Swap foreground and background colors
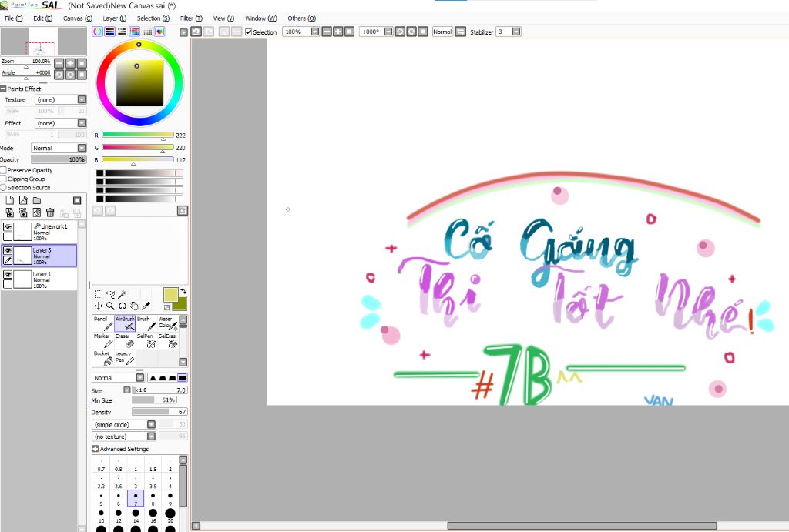The width and height of the screenshot is (789, 532). (183, 291)
